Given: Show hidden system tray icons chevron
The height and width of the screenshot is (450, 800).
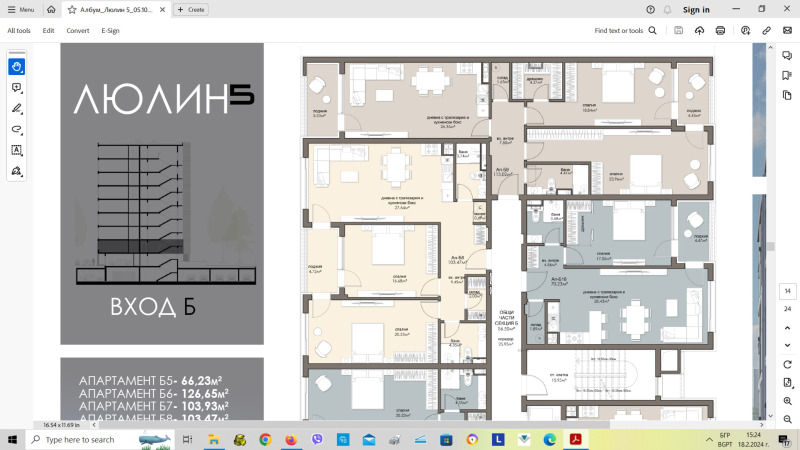Looking at the screenshot, I should (x=709, y=439).
